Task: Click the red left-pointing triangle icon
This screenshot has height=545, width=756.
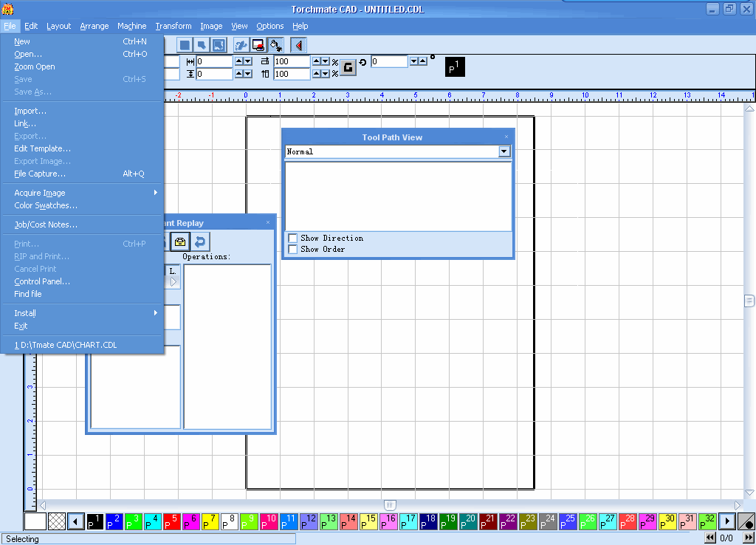Action: 299,45
